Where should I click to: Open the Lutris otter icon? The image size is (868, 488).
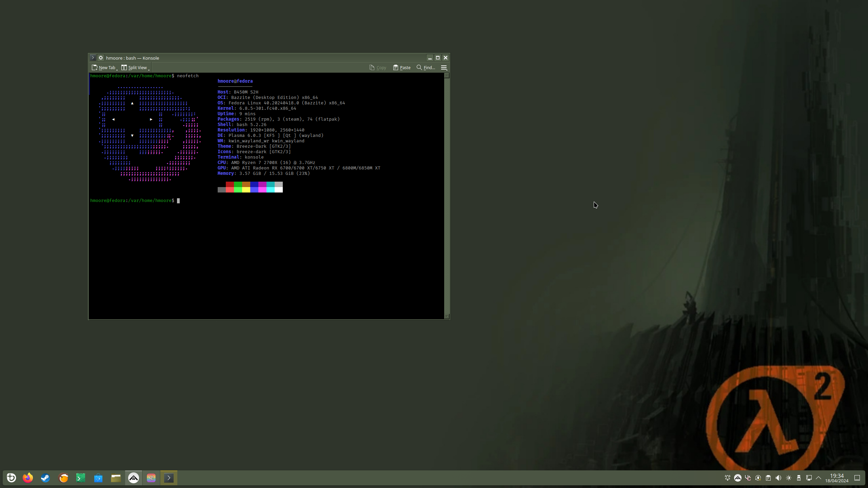(63, 478)
